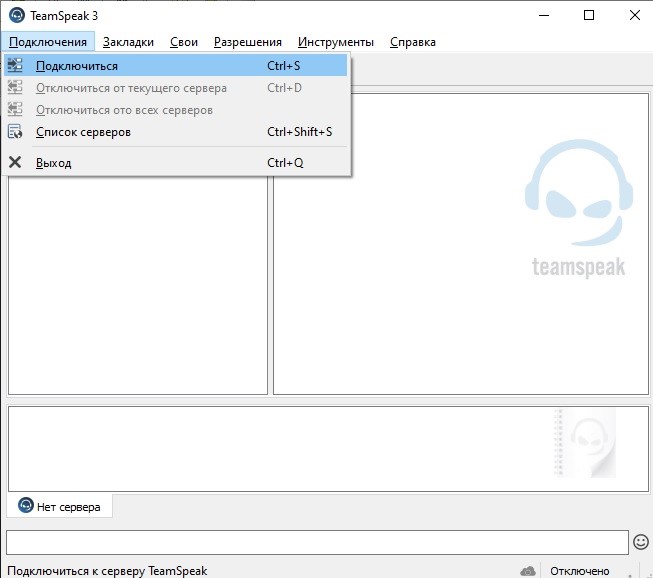The width and height of the screenshot is (653, 578).
Task: Click the server list icon in the menu
Action: pos(15,132)
